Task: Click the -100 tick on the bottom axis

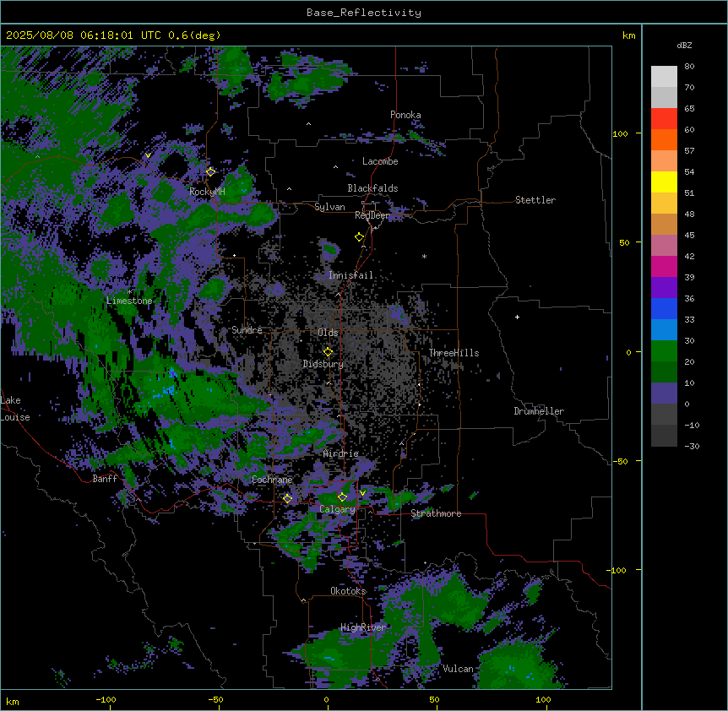Action: tap(106, 699)
